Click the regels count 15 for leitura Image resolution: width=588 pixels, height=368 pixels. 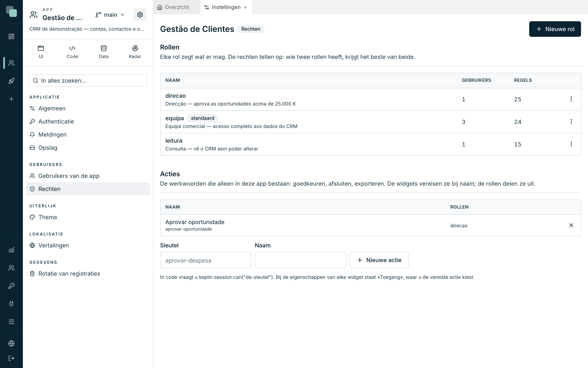coord(518,144)
